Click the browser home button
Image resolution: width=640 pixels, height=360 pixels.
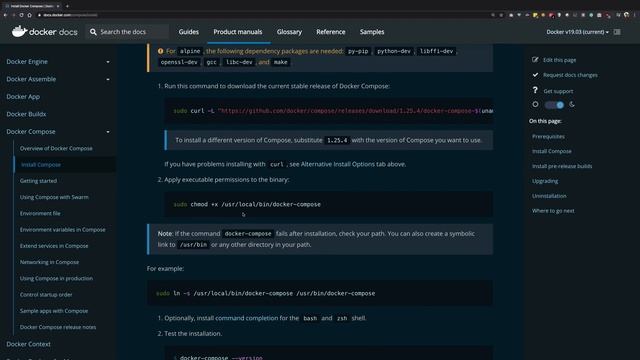point(29,15)
